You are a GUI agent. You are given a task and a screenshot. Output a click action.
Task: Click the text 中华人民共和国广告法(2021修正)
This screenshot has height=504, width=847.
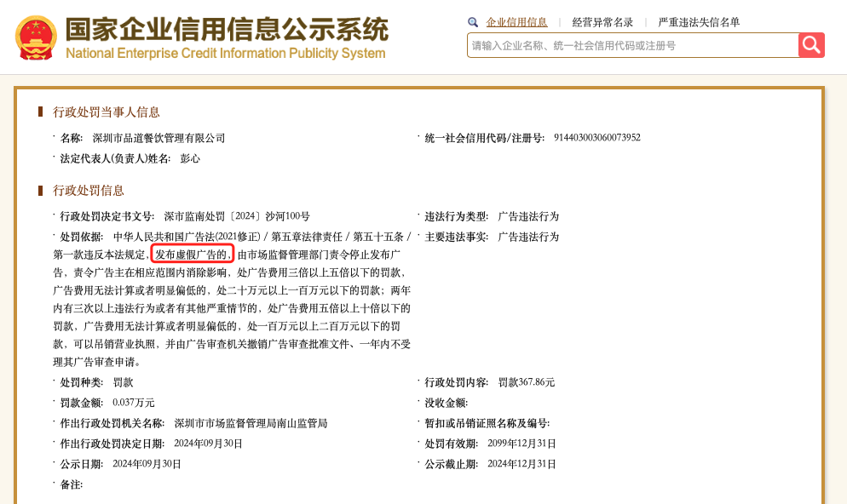(187, 237)
